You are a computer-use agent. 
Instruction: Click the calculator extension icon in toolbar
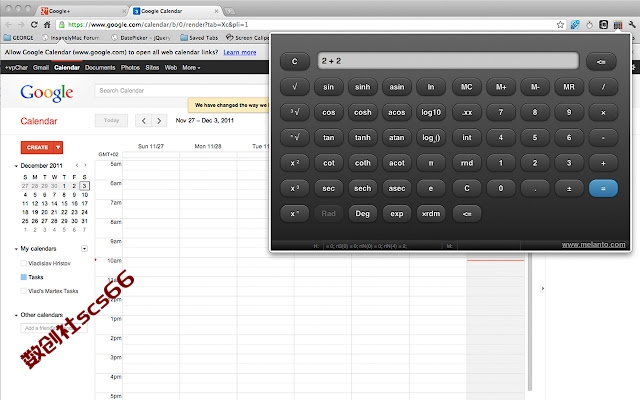coord(618,24)
